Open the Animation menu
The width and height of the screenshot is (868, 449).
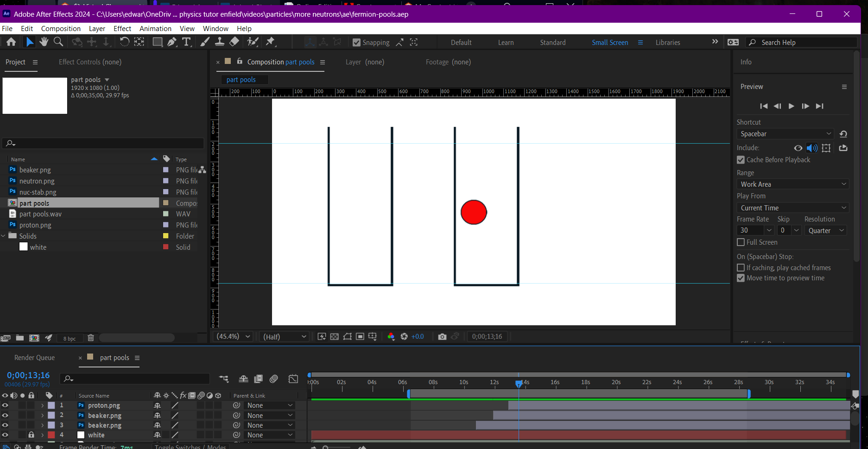155,29
